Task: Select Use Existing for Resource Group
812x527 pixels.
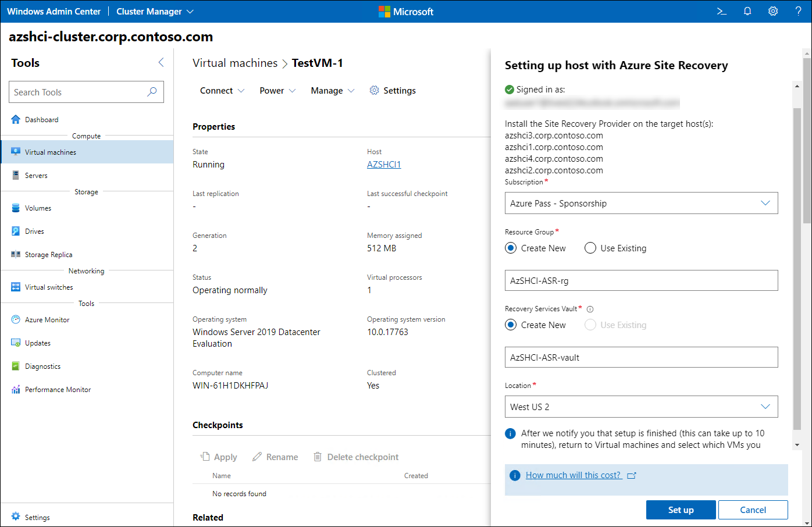Action: [x=590, y=248]
